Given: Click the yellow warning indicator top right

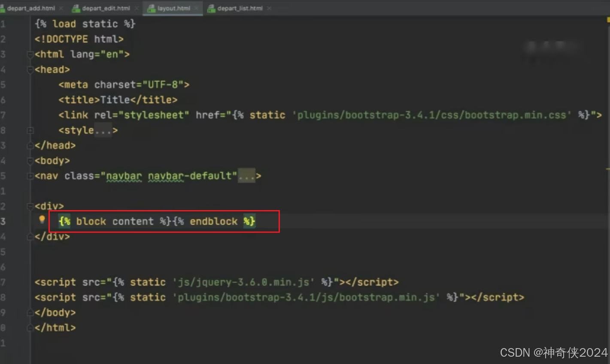Looking at the screenshot, I should 608,20.
